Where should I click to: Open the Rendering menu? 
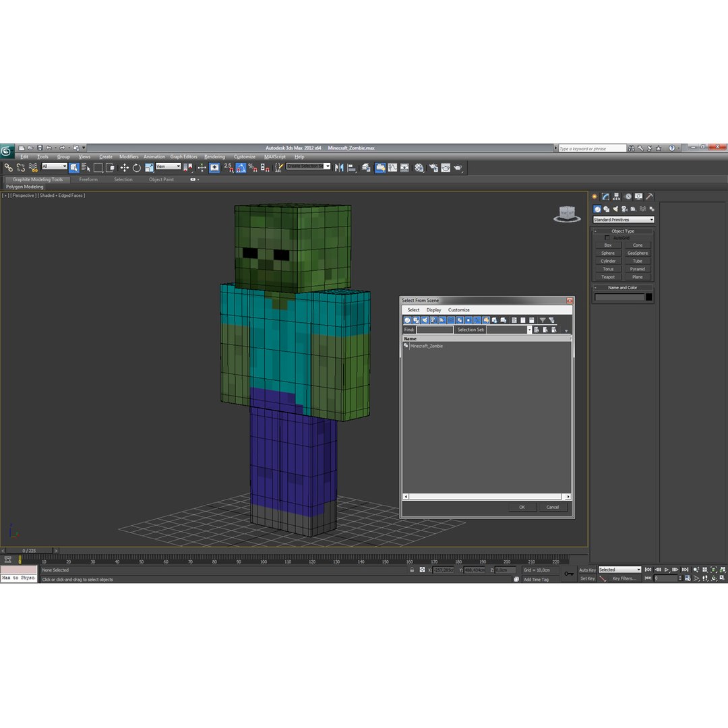coord(214,156)
